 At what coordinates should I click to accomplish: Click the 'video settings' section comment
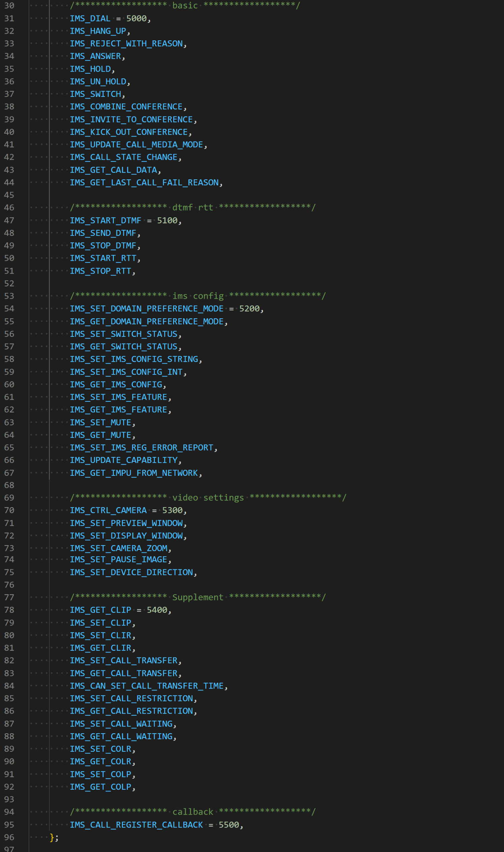click(x=208, y=497)
